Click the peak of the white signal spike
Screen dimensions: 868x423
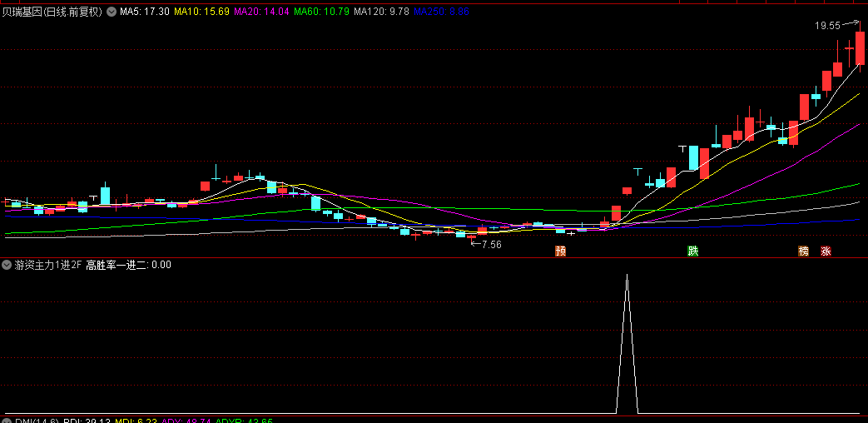(627, 275)
